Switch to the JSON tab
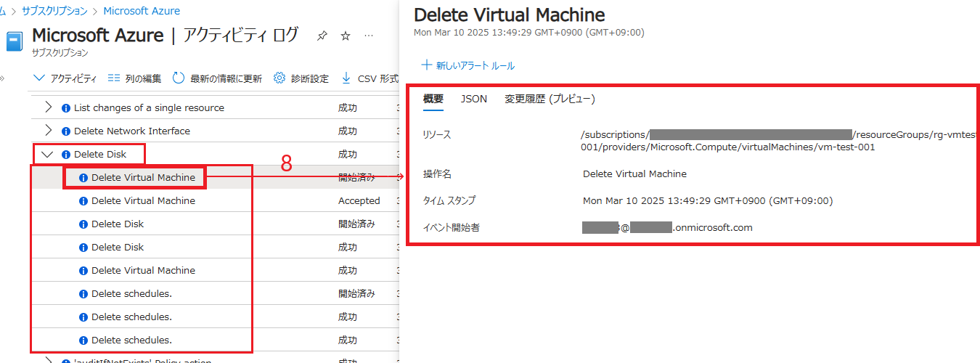 click(x=474, y=99)
